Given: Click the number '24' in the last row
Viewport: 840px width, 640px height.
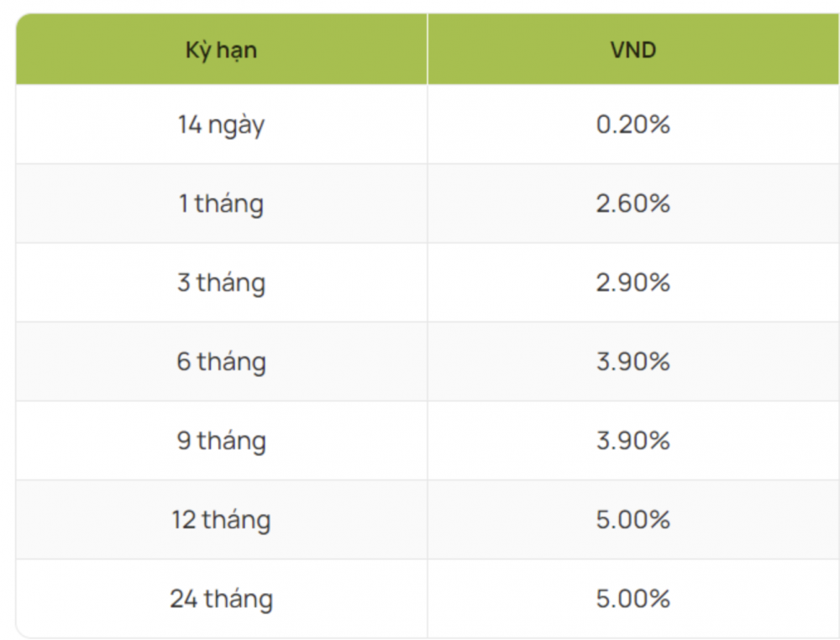Looking at the screenshot, I should pos(183,599).
